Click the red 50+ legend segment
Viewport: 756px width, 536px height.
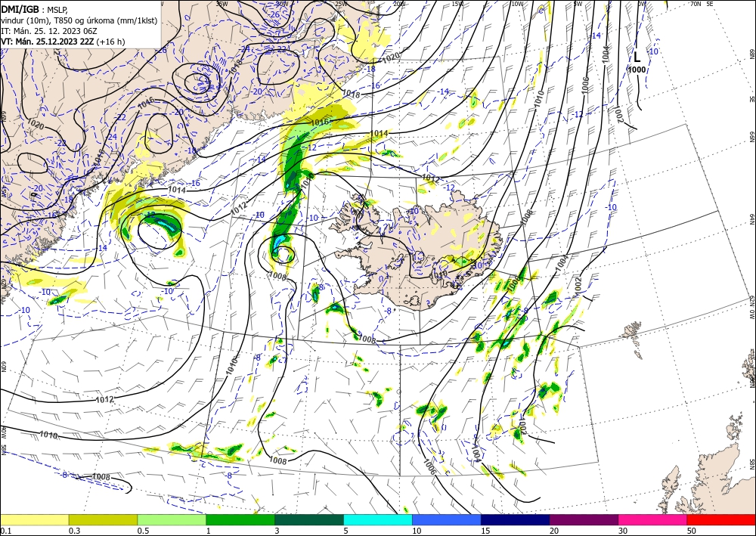pyautogui.click(x=721, y=519)
